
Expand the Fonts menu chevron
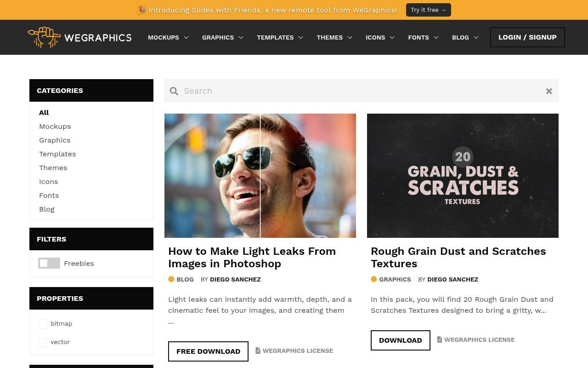[x=436, y=38]
